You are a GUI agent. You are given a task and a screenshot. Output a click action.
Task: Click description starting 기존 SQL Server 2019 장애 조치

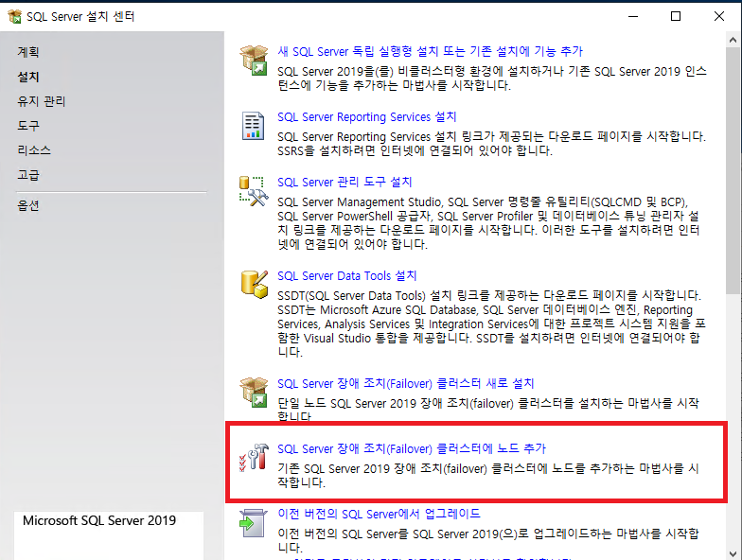pyautogui.click(x=488, y=475)
